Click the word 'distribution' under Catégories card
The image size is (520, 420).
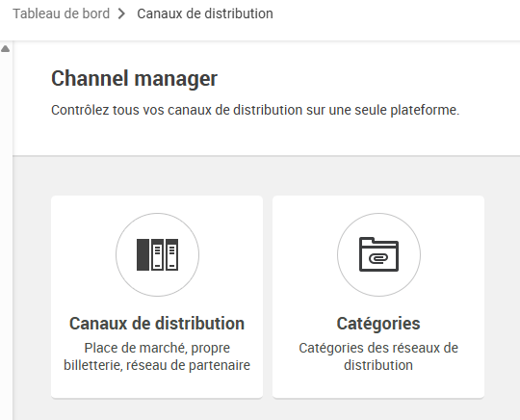point(378,365)
